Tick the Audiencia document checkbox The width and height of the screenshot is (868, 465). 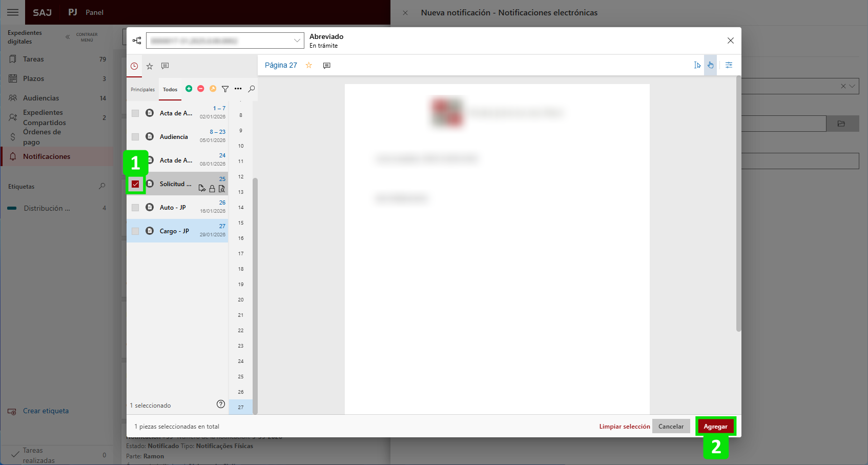coord(135,137)
